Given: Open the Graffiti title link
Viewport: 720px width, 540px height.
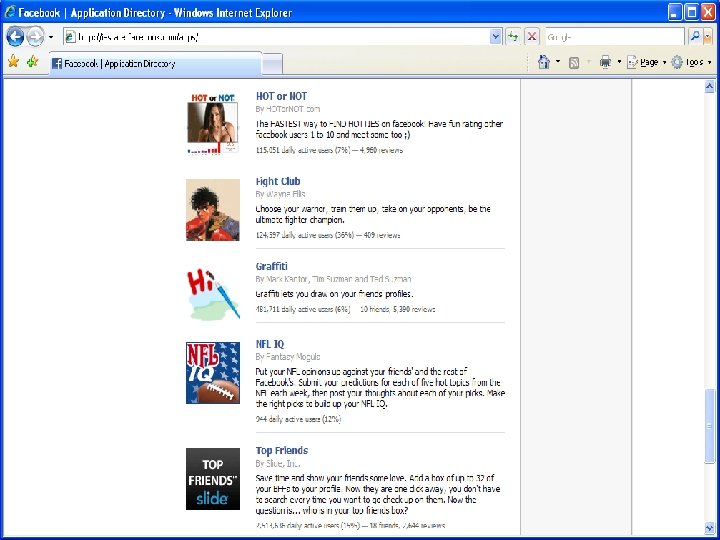Looking at the screenshot, I should click(271, 266).
